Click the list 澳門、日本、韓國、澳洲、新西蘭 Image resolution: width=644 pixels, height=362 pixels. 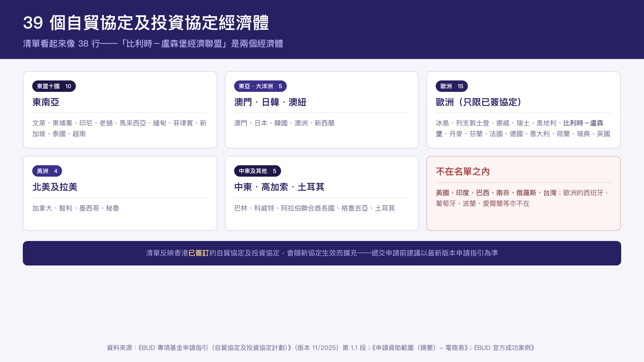click(x=284, y=123)
